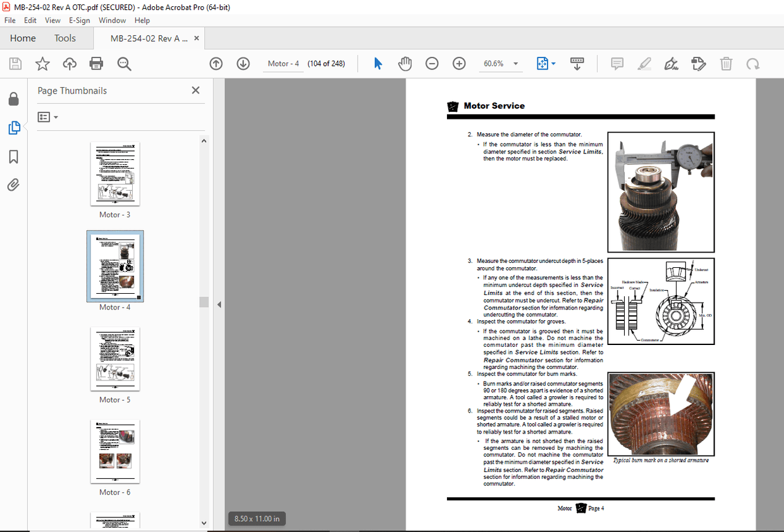Click the Save file icon
784x532 pixels.
tap(15, 64)
